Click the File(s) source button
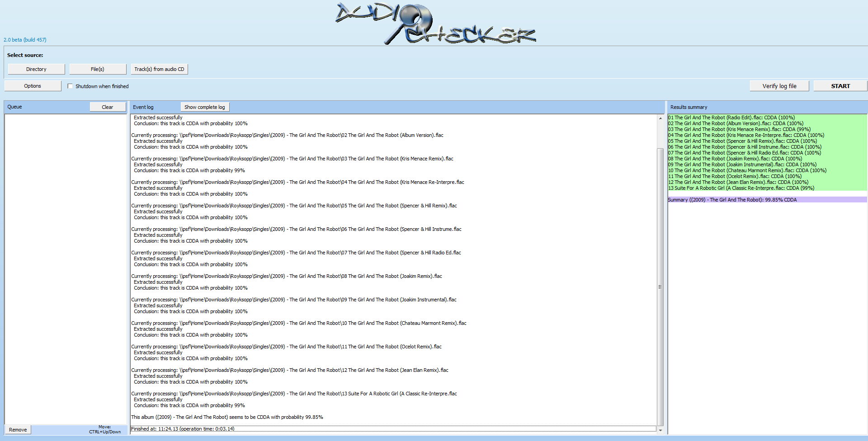This screenshot has height=441, width=868. 97,69
